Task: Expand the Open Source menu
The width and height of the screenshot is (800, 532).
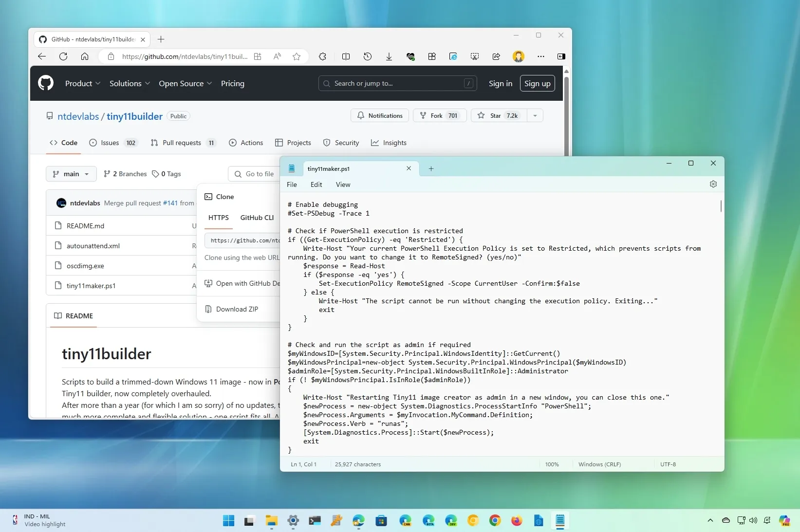Action: click(186, 83)
